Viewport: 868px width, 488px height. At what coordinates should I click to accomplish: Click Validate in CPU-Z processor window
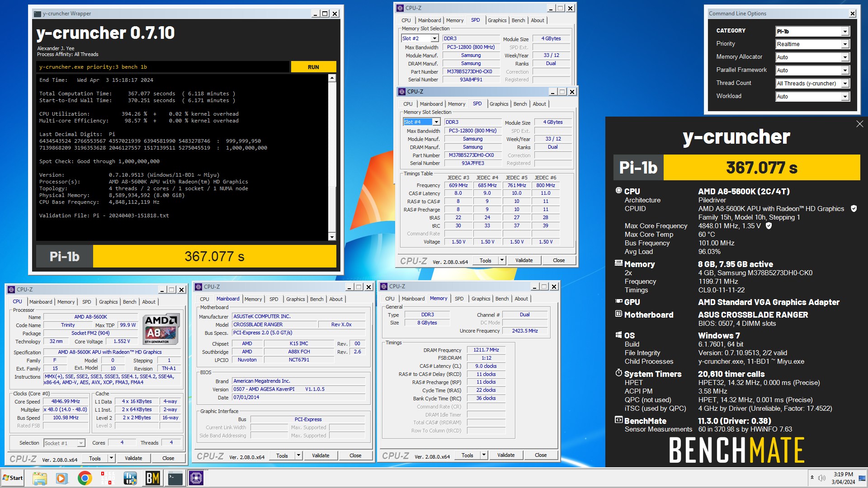click(133, 458)
